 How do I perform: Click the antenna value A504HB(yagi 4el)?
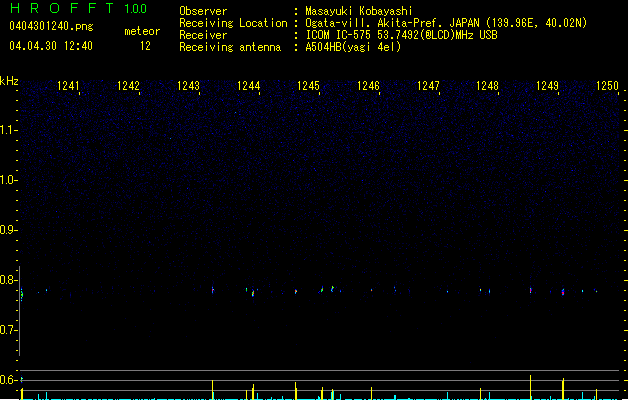[353, 47]
